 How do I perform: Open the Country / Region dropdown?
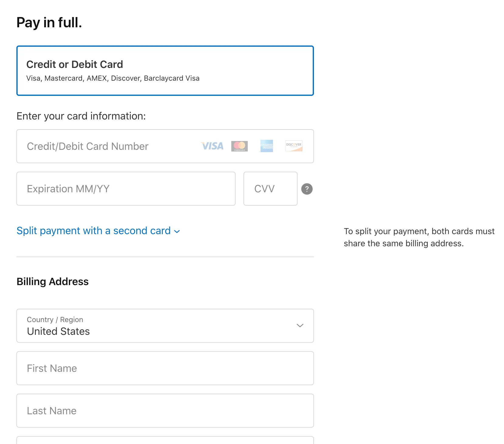click(165, 326)
